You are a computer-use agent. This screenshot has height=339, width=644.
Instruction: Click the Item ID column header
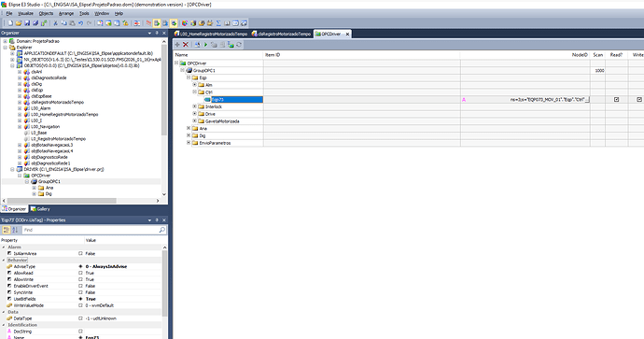coord(361,55)
